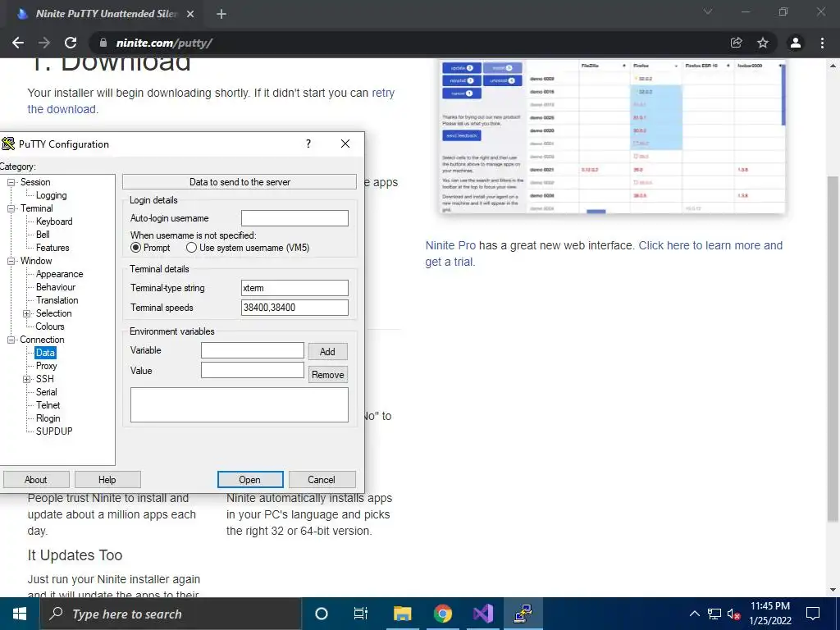Image resolution: width=840 pixels, height=630 pixels.
Task: Collapse the Terminal tree node
Action: (x=11, y=208)
